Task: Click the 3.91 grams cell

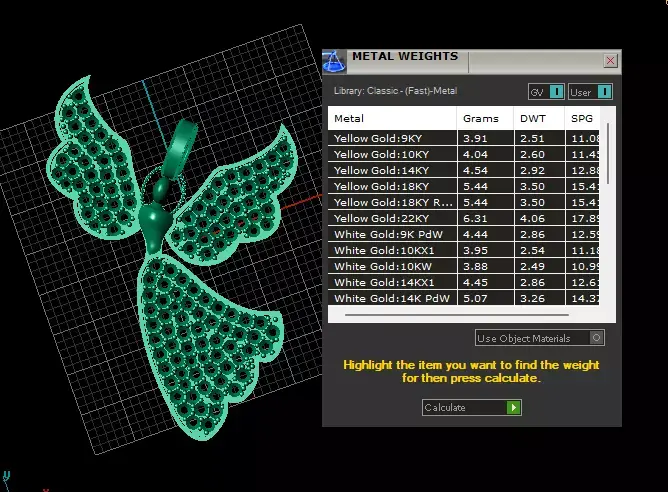Action: pos(485,138)
